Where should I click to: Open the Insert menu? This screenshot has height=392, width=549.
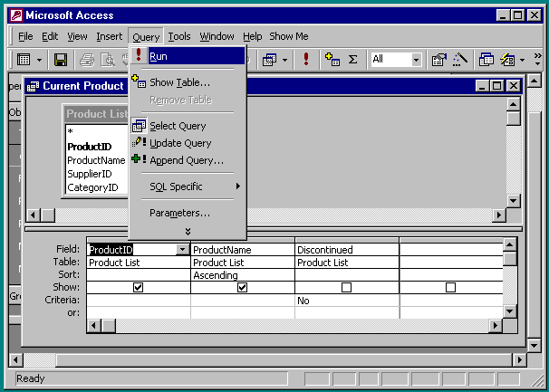point(110,36)
